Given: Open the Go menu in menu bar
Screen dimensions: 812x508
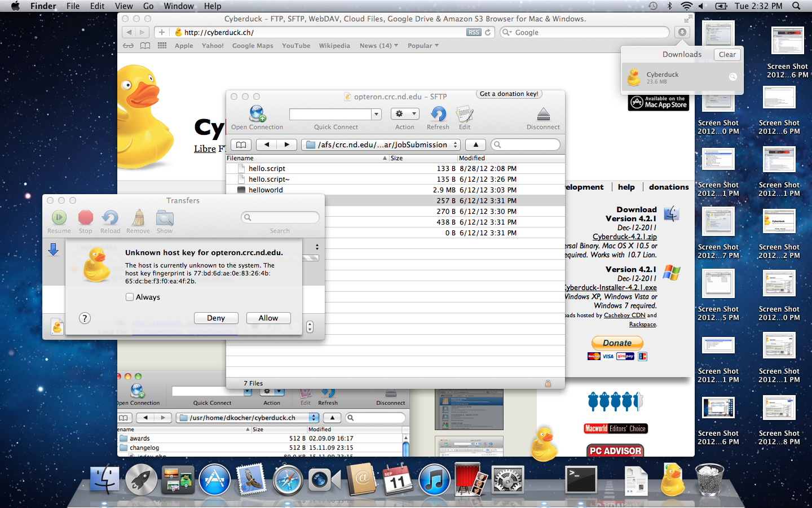Looking at the screenshot, I should coord(148,6).
